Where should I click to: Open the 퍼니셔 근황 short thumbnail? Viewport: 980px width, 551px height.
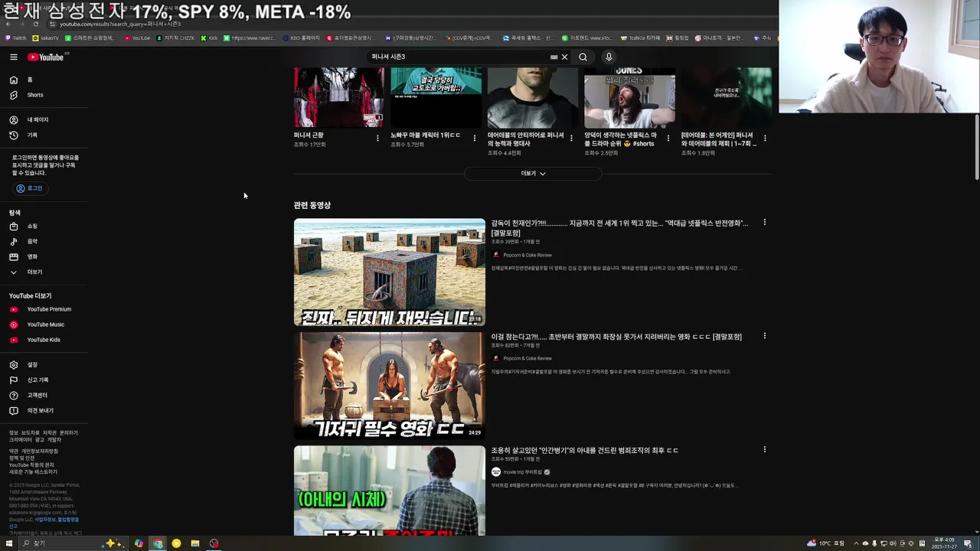click(339, 97)
